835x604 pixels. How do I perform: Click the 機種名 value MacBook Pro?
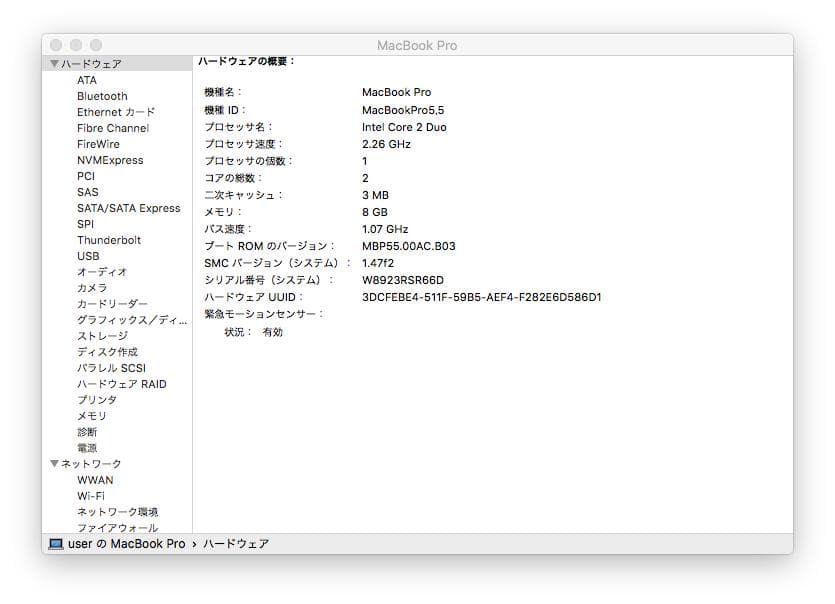coord(397,92)
